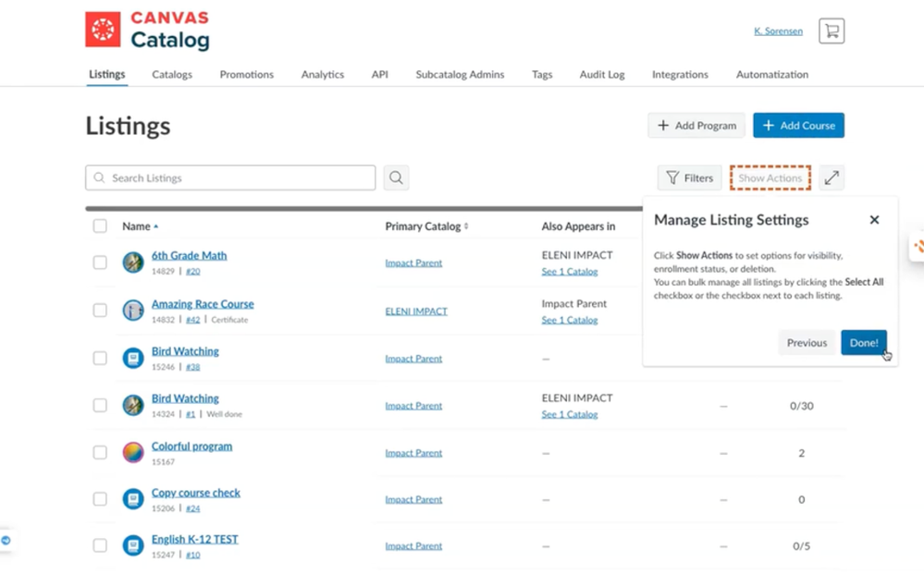Click the Canvas Catalog logo

pos(148,31)
